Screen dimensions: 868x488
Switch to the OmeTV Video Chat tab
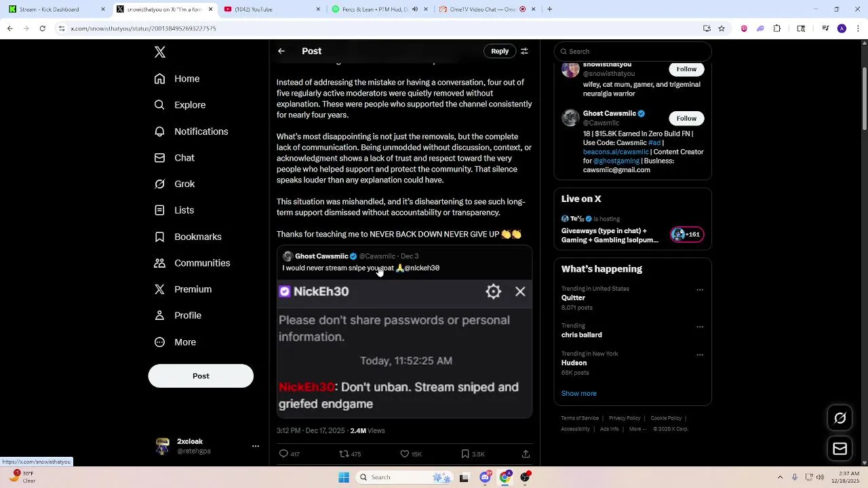pos(486,9)
